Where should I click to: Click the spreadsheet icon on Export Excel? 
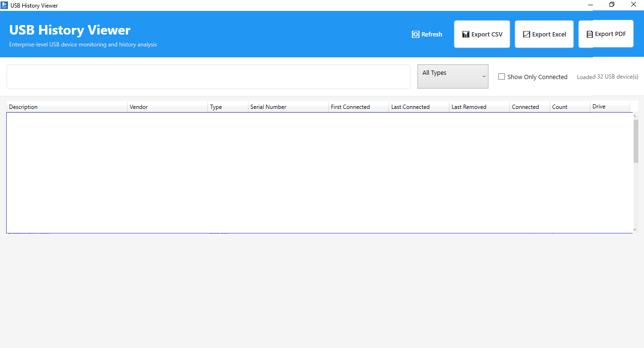click(526, 34)
